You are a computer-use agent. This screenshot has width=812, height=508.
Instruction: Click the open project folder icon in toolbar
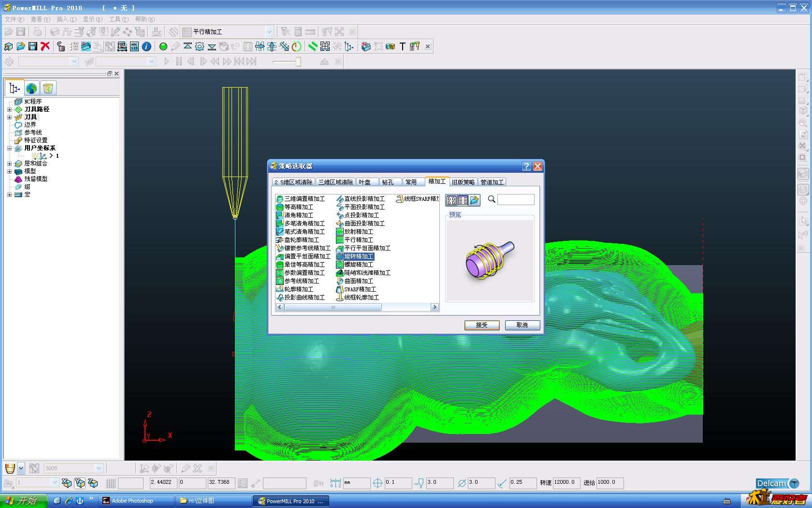(21, 46)
